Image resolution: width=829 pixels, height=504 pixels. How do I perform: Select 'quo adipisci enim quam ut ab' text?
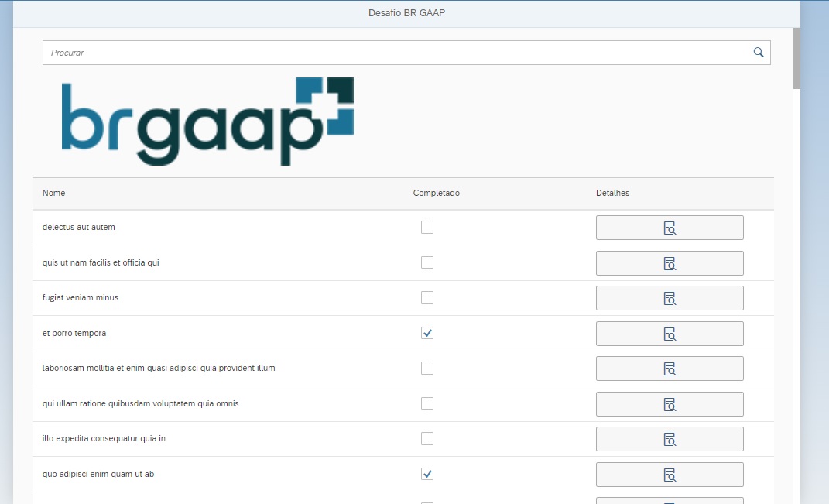(98, 473)
